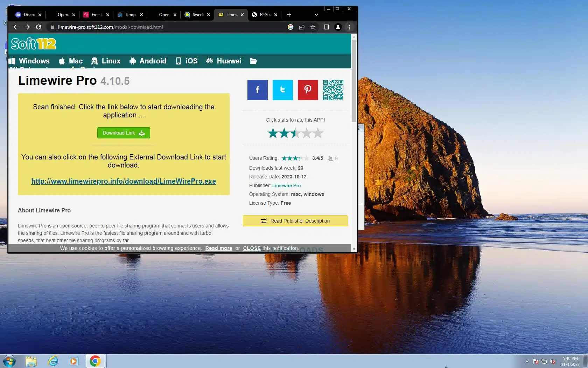Viewport: 588px width, 368px height.
Task: Open the Linux category
Action: 106,61
